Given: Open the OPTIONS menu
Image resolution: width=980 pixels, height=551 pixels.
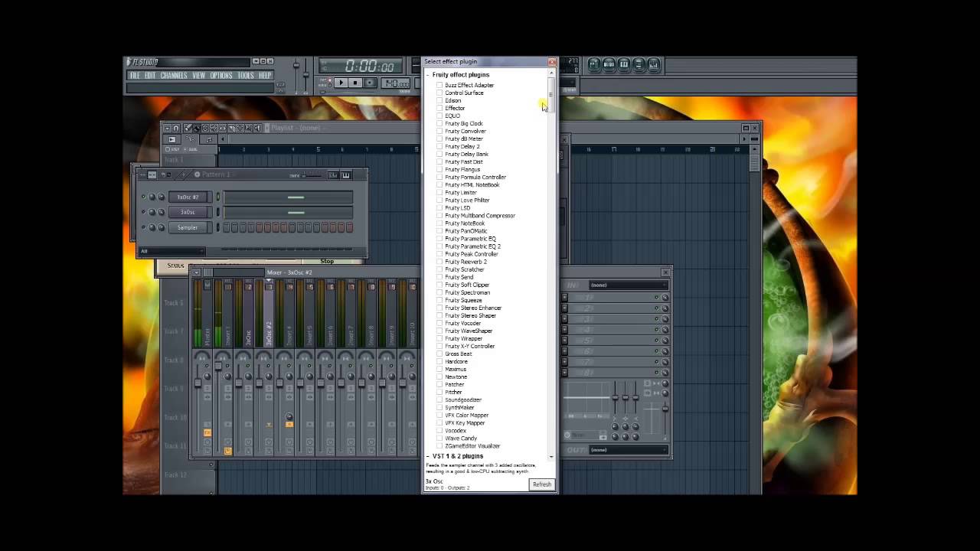Looking at the screenshot, I should click(x=221, y=76).
